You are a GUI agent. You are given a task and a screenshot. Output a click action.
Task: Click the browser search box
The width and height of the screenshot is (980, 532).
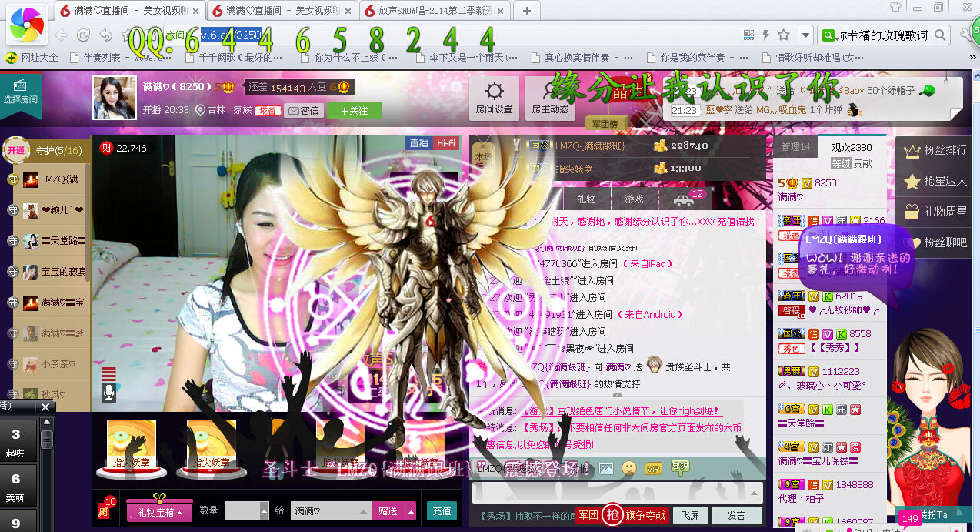[x=885, y=35]
